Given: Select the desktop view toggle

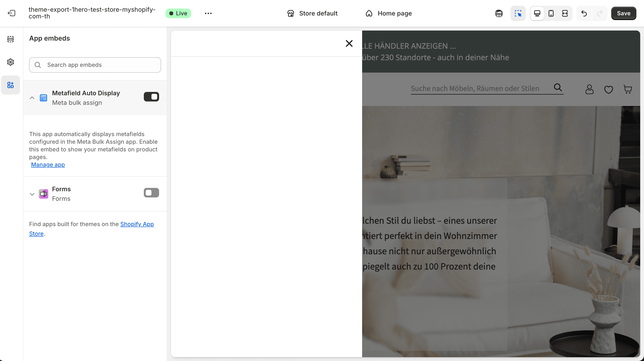Looking at the screenshot, I should coord(537,13).
